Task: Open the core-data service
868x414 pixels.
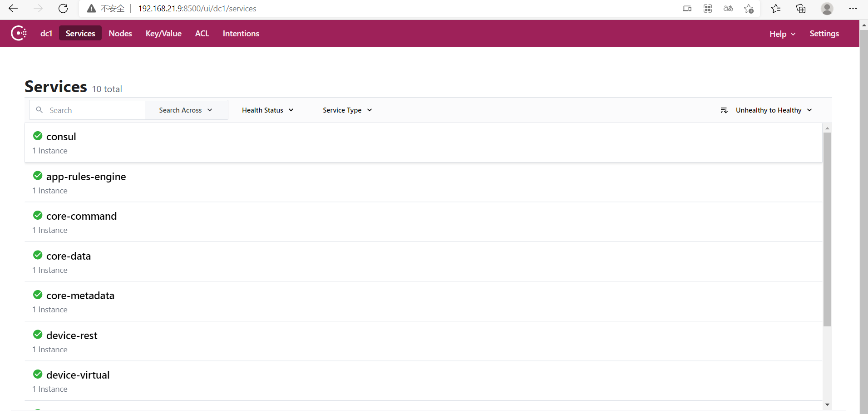Action: (423, 262)
